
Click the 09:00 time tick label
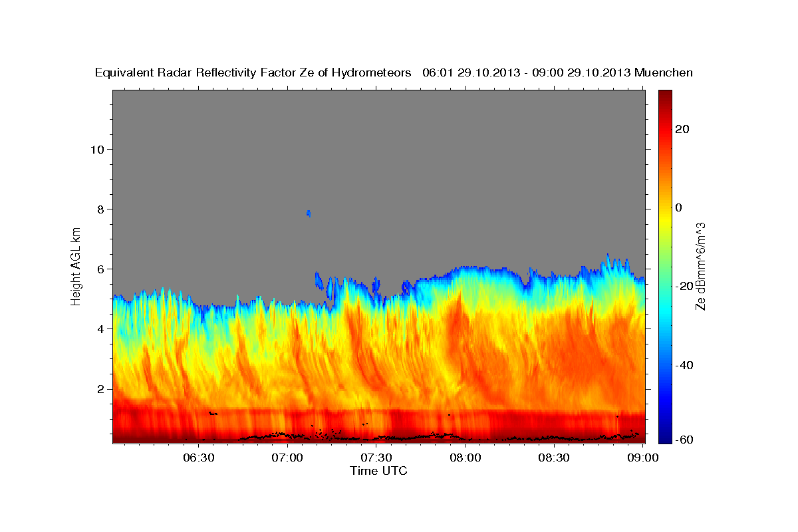click(643, 458)
